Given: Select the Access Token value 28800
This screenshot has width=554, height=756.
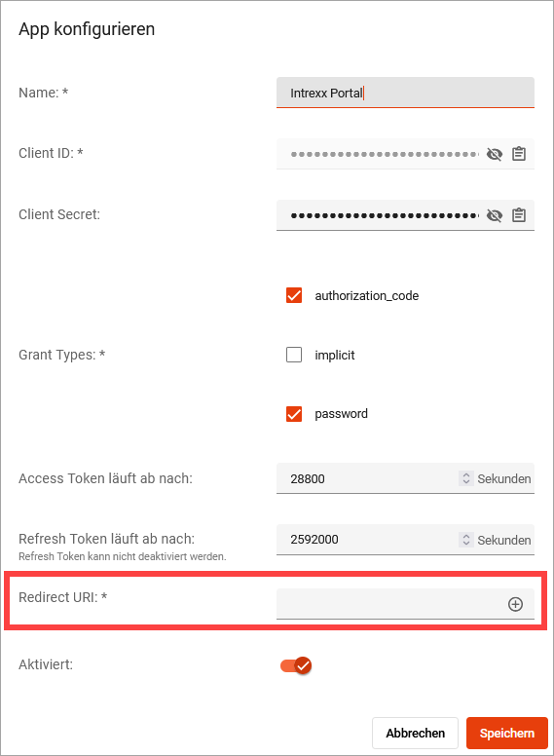Looking at the screenshot, I should click(308, 478).
